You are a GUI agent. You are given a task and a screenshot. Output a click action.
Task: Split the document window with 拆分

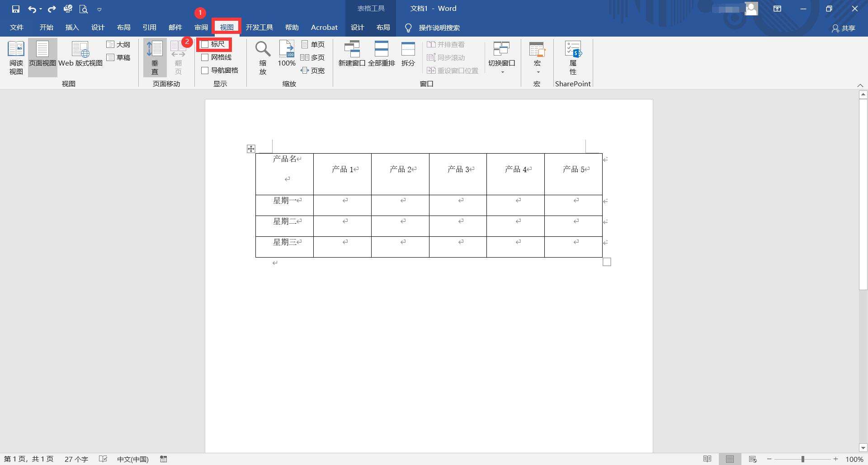pos(408,53)
